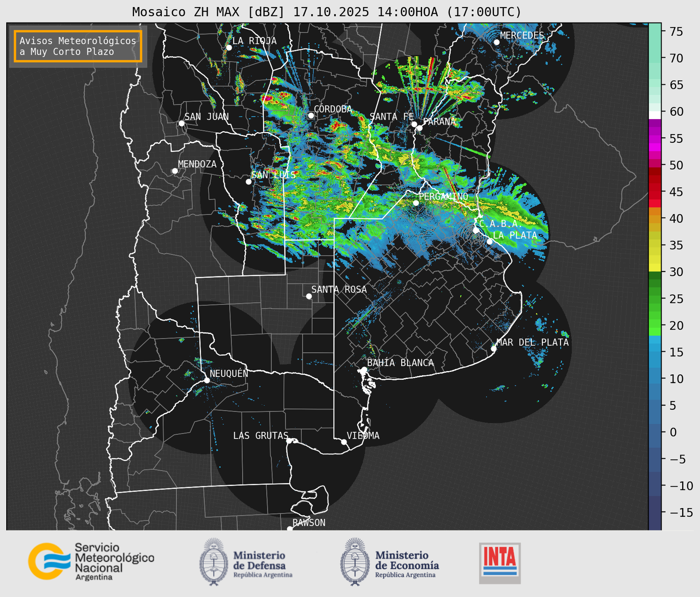Click the Bahía Blanca city label
Viewport: 700px width, 597px height.
400,363
